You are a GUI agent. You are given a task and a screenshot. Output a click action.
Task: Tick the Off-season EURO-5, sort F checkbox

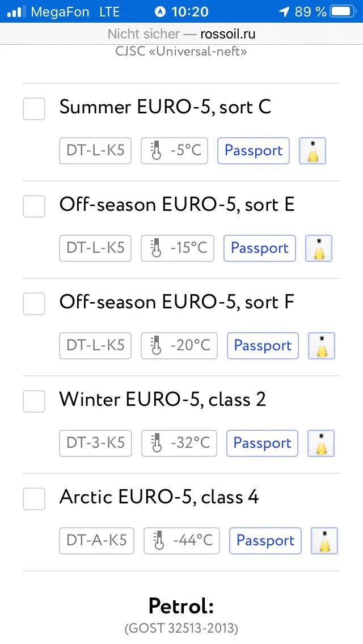point(34,304)
